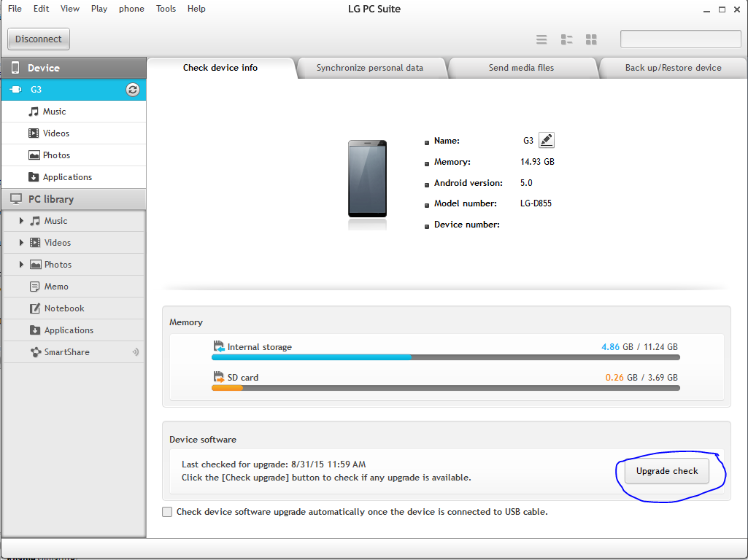This screenshot has width=748, height=560.
Task: Open the Play menu
Action: (x=99, y=9)
